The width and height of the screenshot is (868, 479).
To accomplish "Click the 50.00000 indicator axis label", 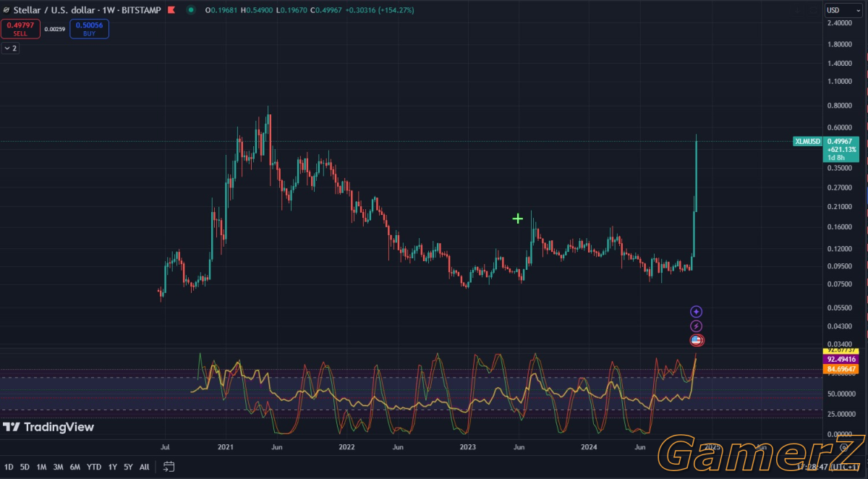I will (x=842, y=394).
